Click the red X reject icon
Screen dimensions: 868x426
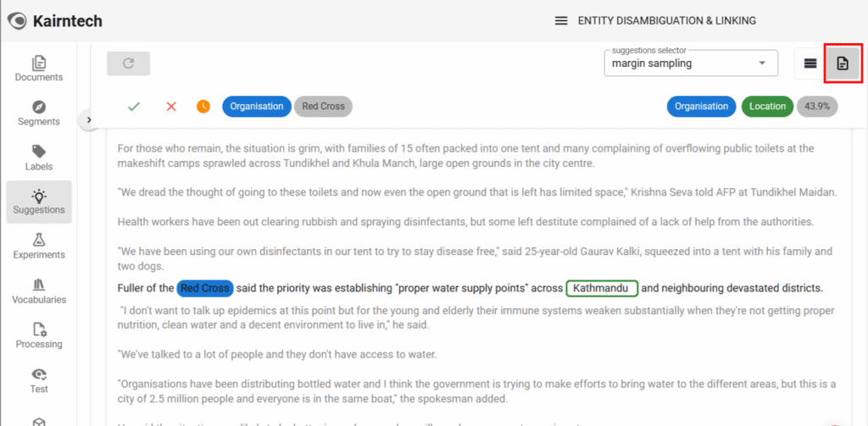[x=171, y=107]
